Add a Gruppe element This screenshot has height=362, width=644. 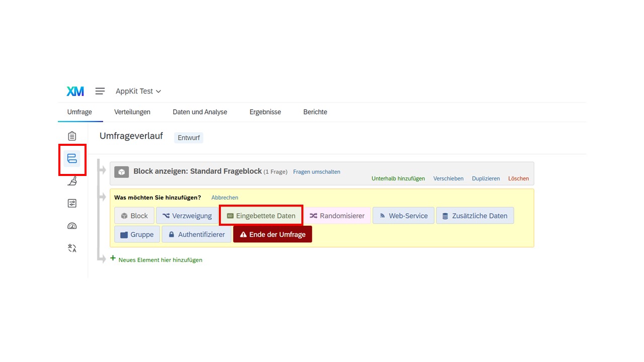coord(137,234)
